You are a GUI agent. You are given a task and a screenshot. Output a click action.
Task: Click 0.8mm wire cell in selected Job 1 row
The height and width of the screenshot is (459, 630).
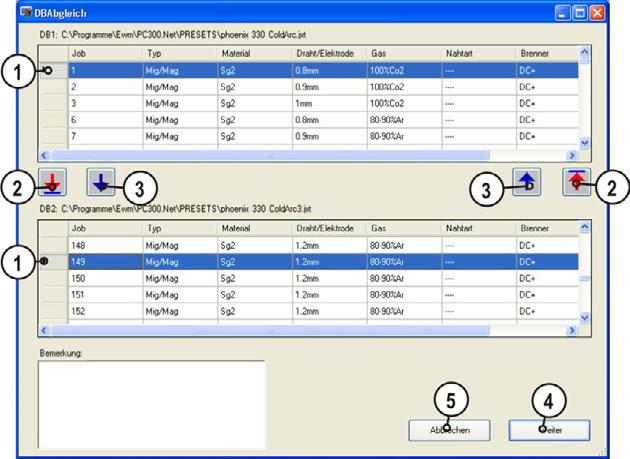coord(329,70)
